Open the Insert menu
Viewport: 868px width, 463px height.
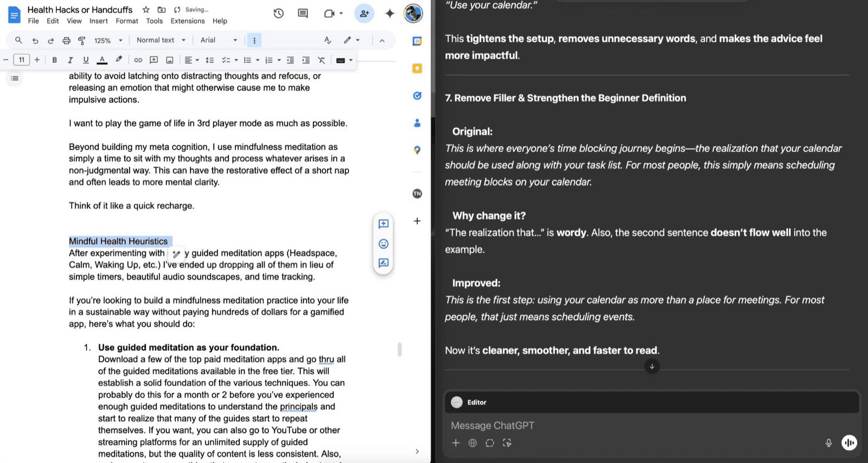[99, 21]
